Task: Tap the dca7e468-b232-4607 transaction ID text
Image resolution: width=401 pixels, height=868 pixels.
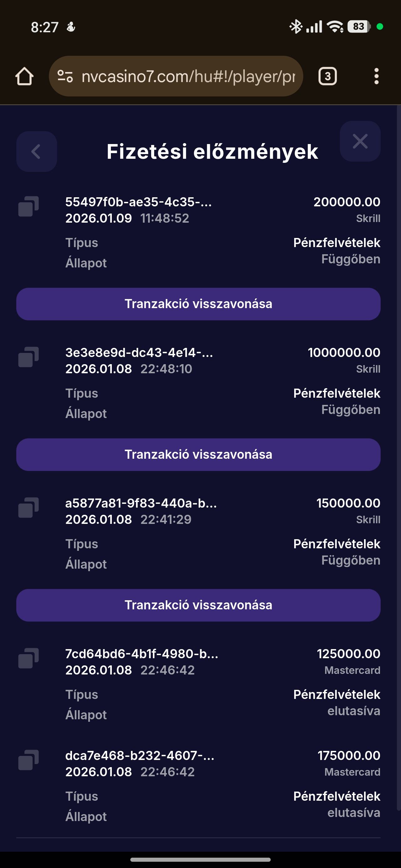Action: [x=140, y=756]
